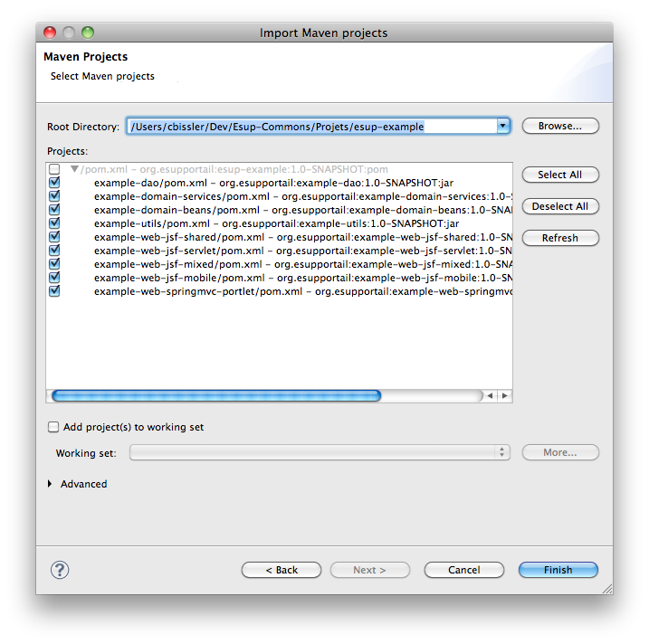Click the Browse... button
649x644 pixels.
pyautogui.click(x=559, y=126)
